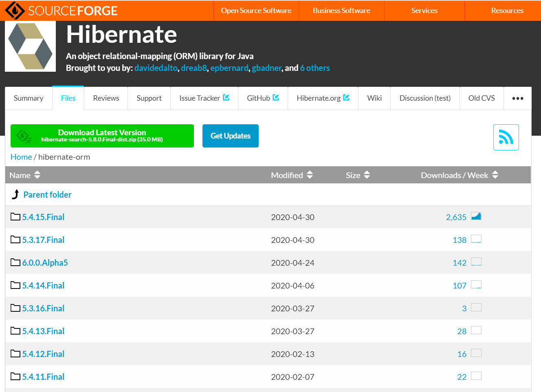Click the 107 weekly downloads count

pos(460,286)
